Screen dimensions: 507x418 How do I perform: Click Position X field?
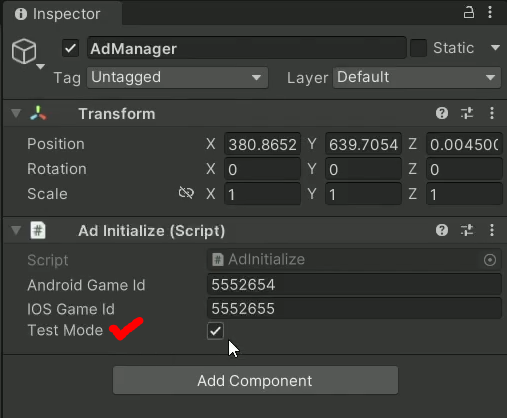[263, 144]
